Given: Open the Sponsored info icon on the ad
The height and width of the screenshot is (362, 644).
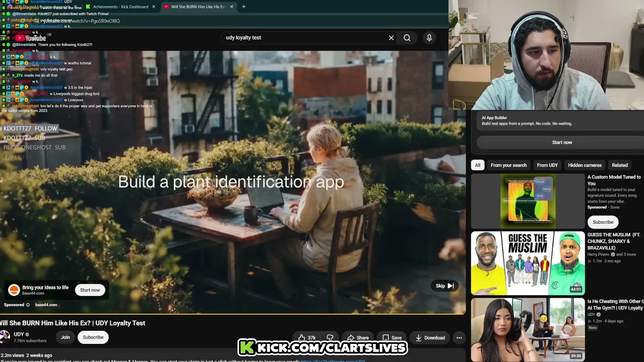Looking at the screenshot, I should (28, 305).
